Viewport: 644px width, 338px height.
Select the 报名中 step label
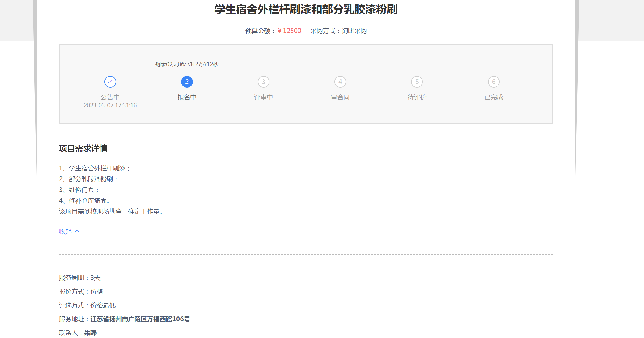coord(187,97)
